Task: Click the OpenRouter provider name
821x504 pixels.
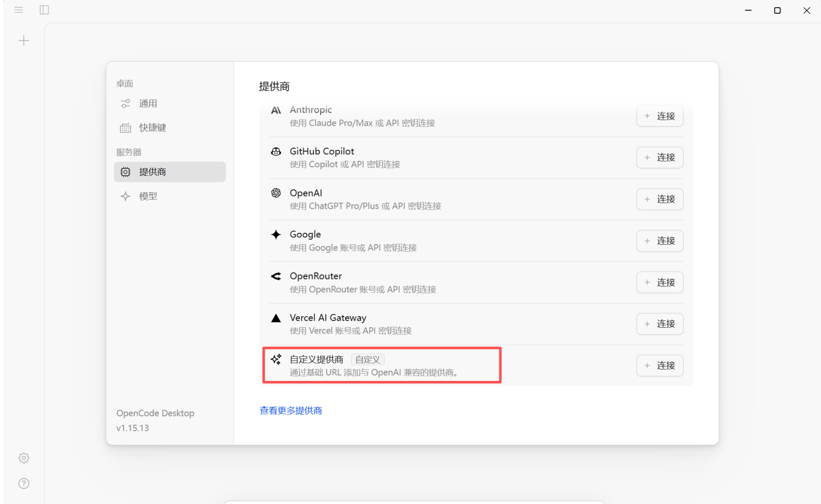Action: 316,276
